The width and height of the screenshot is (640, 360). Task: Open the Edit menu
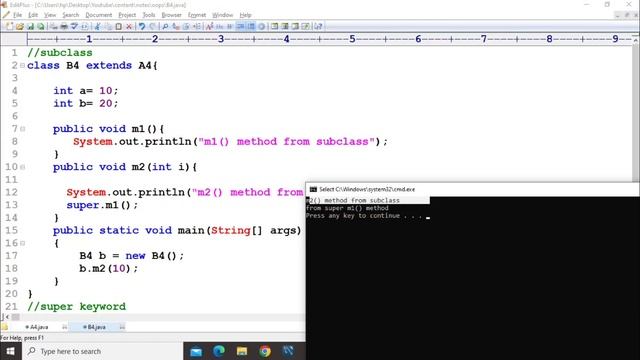pos(33,15)
